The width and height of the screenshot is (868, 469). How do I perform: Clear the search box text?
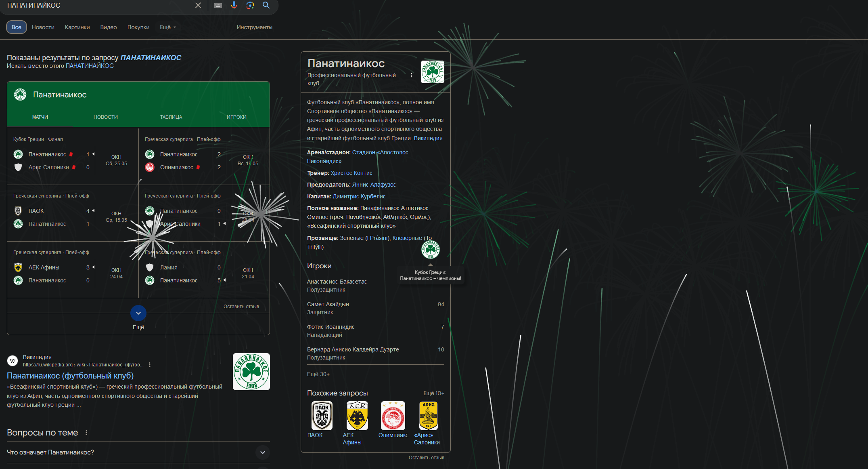(198, 5)
